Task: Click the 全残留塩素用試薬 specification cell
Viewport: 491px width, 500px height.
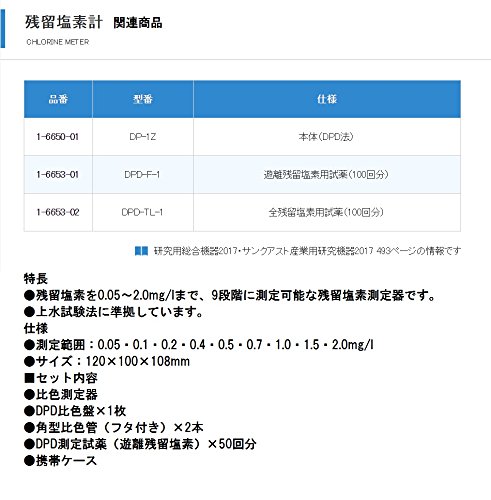Action: tap(327, 212)
